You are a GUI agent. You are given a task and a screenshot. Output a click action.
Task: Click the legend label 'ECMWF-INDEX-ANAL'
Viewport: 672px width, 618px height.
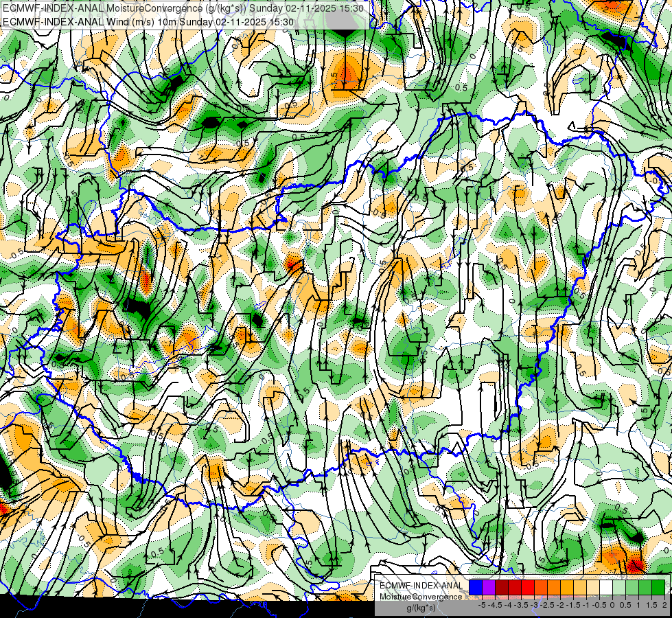[421, 586]
